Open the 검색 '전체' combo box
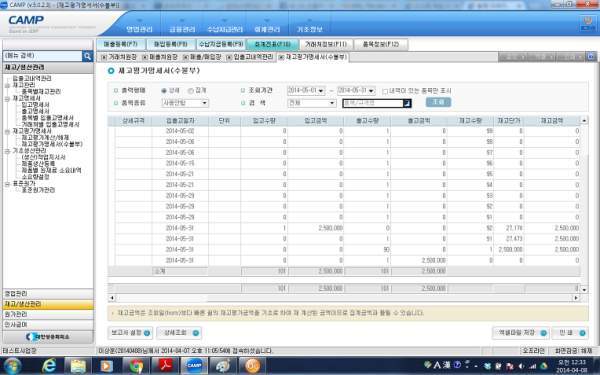The height and width of the screenshot is (375, 600). pos(311,103)
